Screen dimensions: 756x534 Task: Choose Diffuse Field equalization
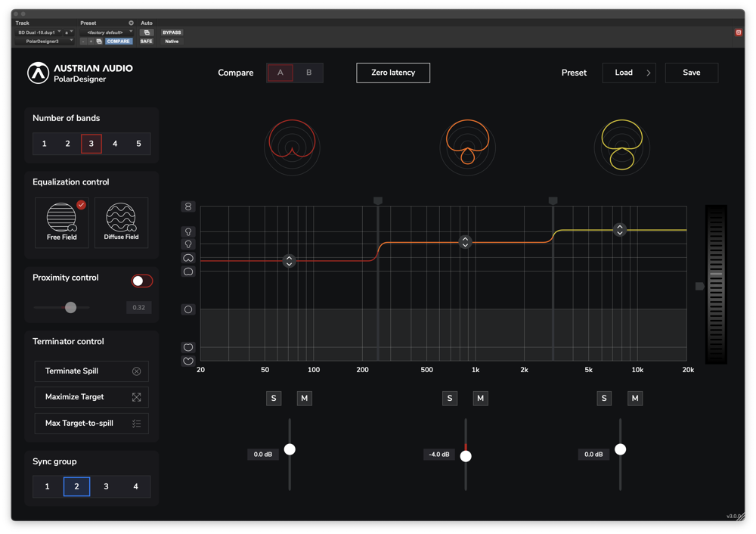(121, 222)
